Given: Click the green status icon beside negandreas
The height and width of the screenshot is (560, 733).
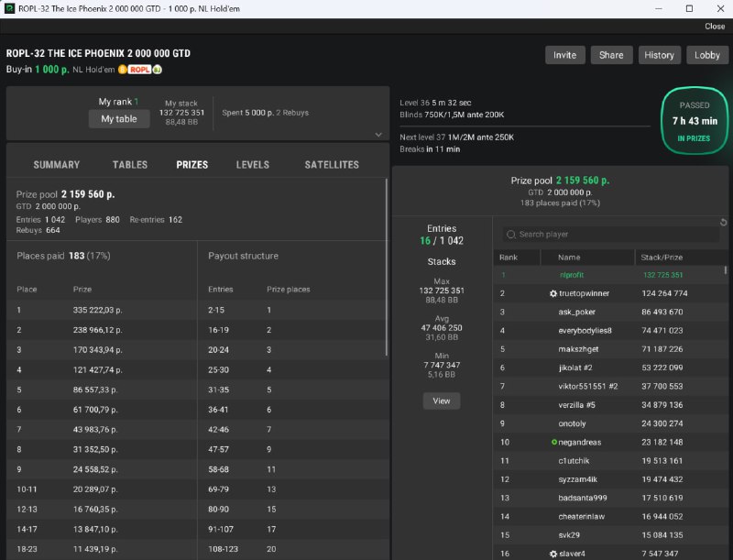Looking at the screenshot, I should pyautogui.click(x=554, y=442).
